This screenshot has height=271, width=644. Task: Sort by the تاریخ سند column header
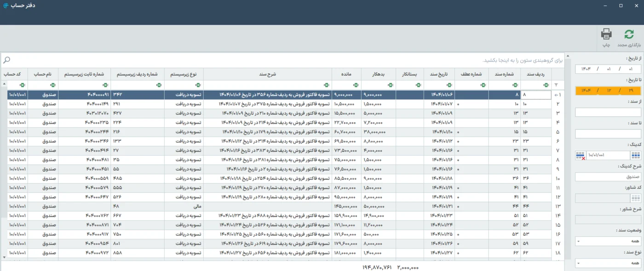[439, 74]
